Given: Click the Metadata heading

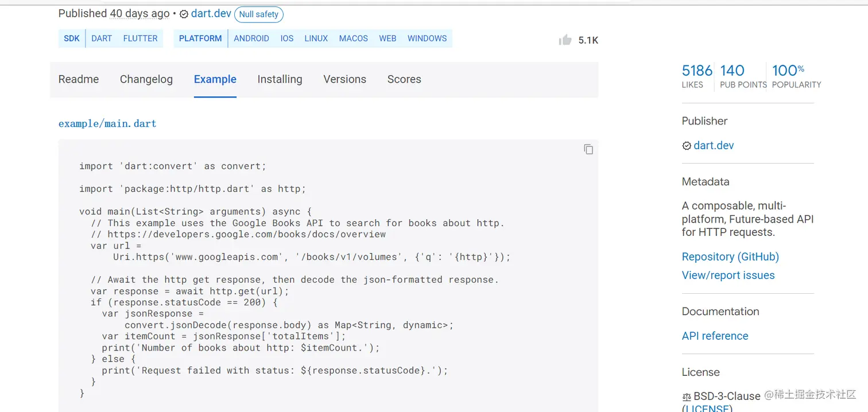Looking at the screenshot, I should click(x=706, y=182).
